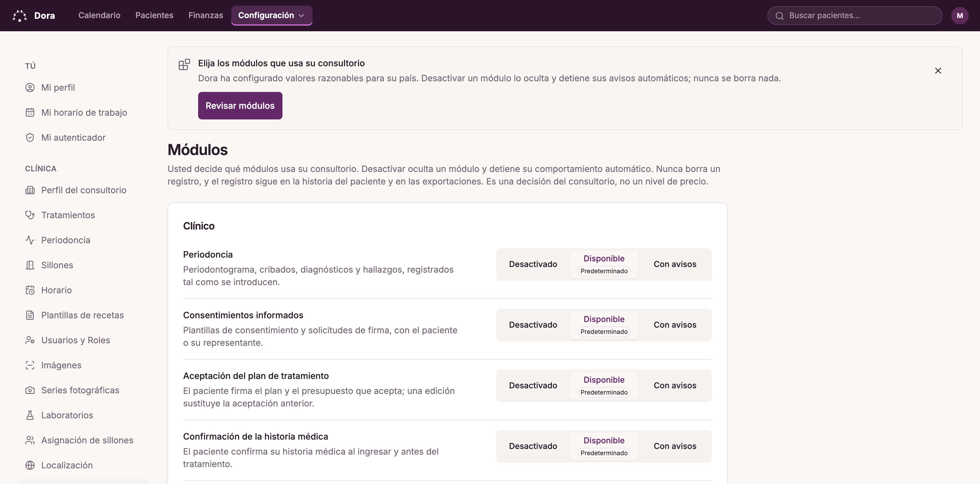Click the Dora logo icon
The image size is (980, 484).
pos(19,16)
